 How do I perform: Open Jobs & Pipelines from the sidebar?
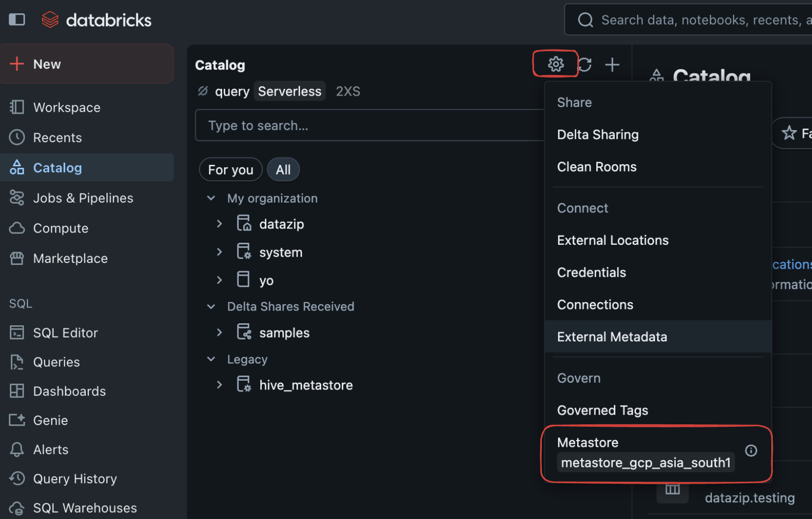coord(83,198)
